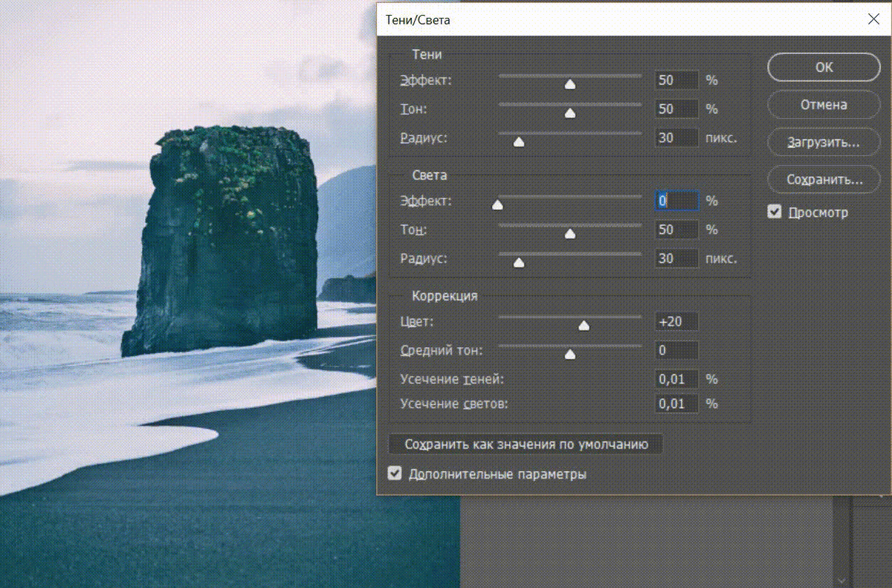Click the Света Тон slider handle
Screen dimensions: 892x588
(570, 234)
